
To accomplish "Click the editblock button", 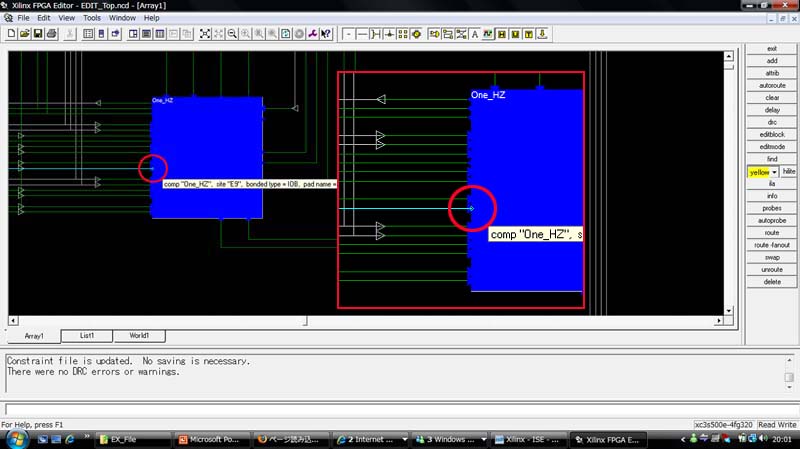I will pos(772,135).
